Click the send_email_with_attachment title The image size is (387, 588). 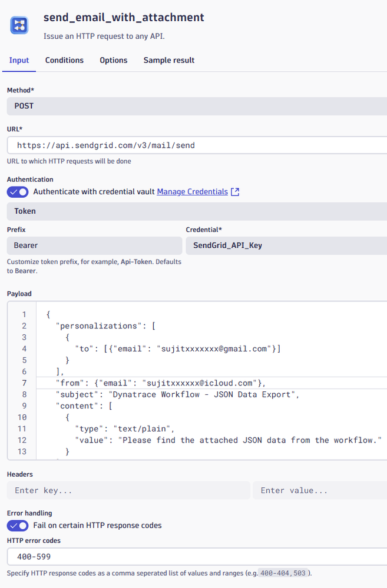click(124, 17)
